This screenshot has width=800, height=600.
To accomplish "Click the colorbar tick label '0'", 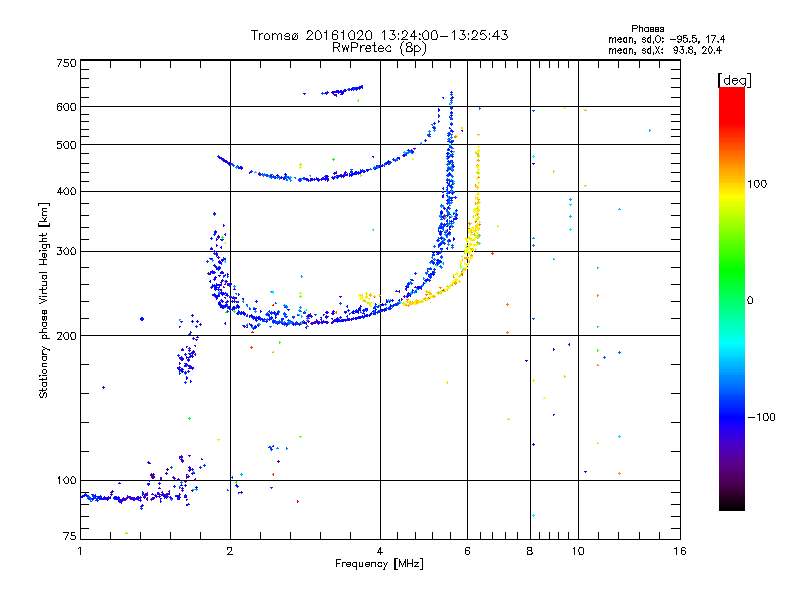I will (x=750, y=301).
